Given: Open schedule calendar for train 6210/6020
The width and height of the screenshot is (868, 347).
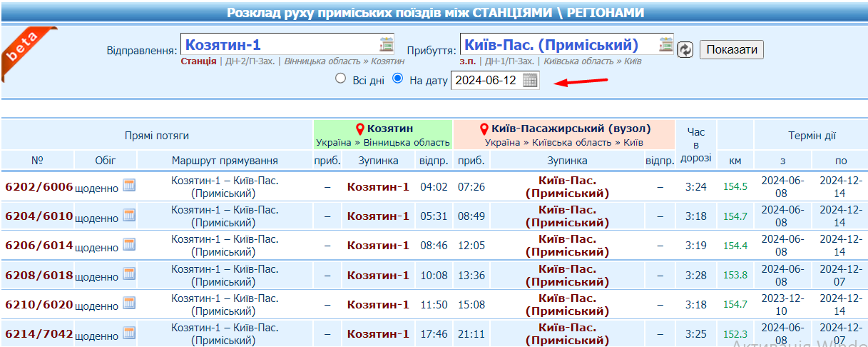Looking at the screenshot, I should pos(129,304).
